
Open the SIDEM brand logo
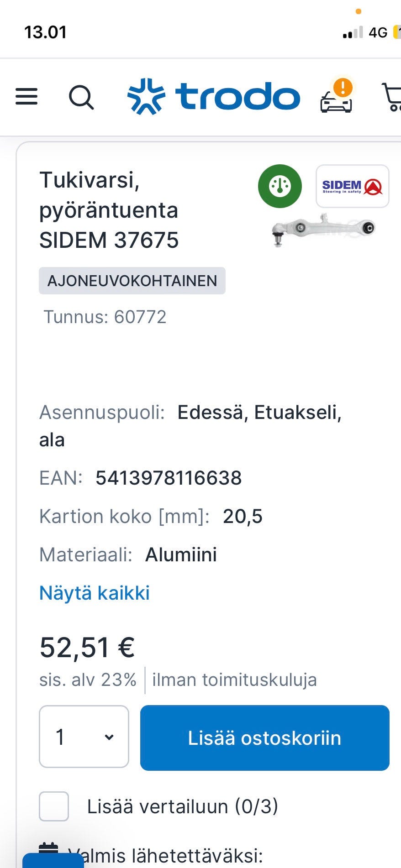tap(352, 186)
